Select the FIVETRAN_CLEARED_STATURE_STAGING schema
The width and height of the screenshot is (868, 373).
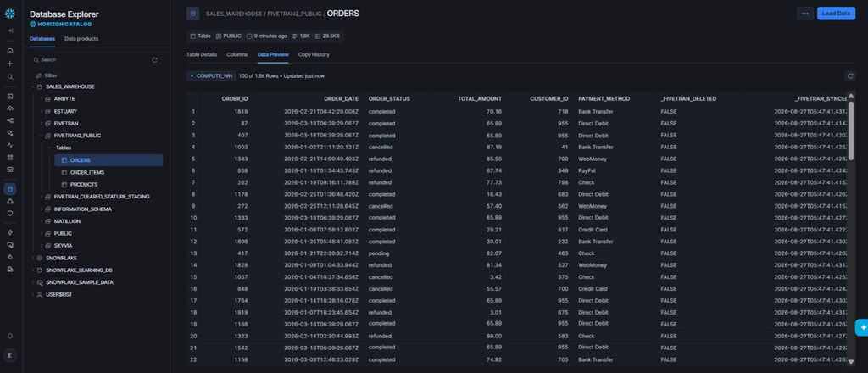[x=102, y=197]
